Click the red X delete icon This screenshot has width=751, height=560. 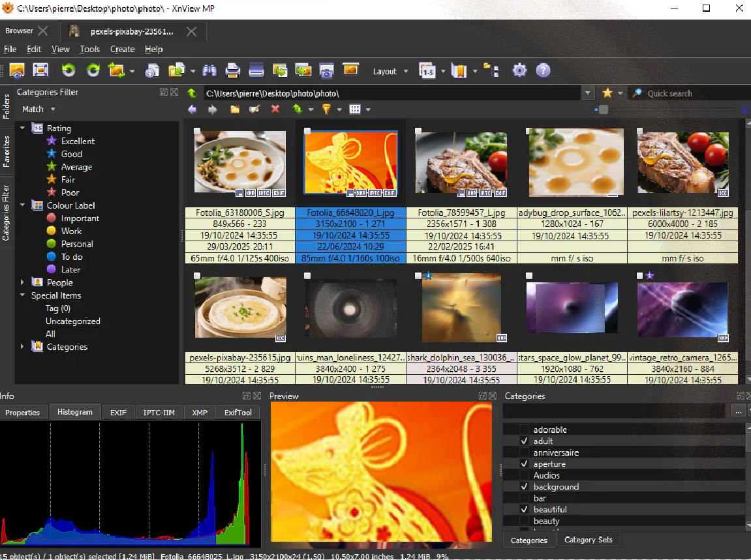click(275, 109)
